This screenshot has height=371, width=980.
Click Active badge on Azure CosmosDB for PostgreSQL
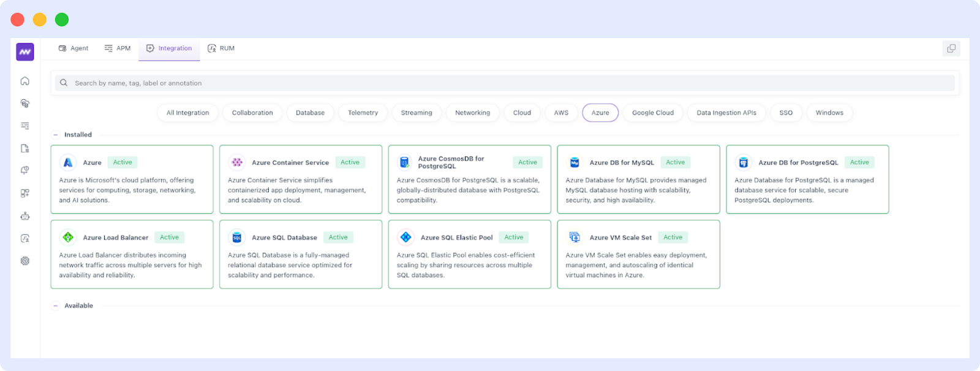pos(527,163)
